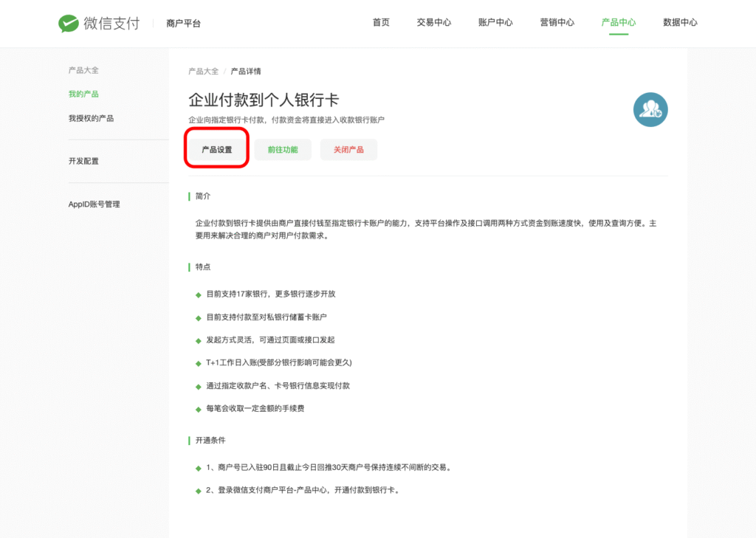Go to 交易中心 in the top navigation

click(x=436, y=22)
